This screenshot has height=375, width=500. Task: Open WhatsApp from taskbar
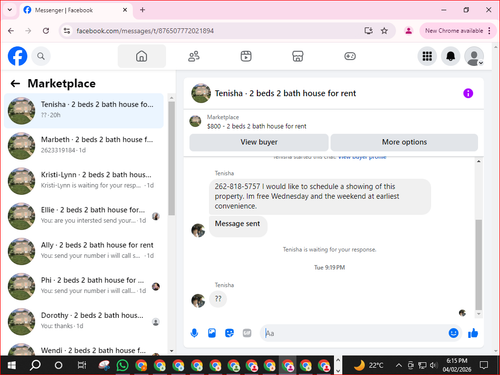click(x=122, y=365)
